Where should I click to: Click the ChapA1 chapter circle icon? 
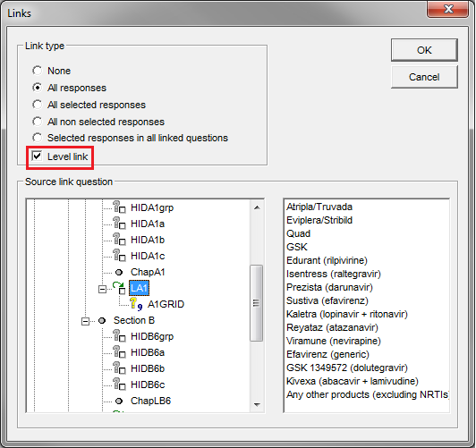click(x=119, y=272)
